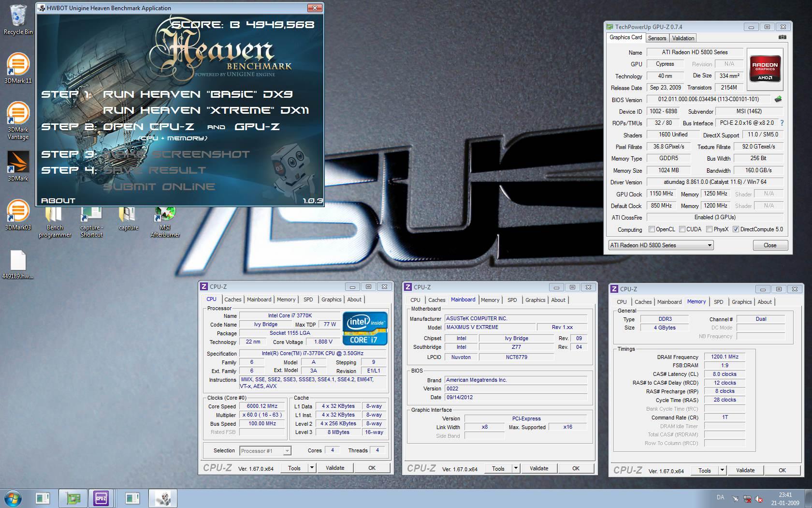Open the GPU-Z graphics card taskbar icon
The image size is (812, 508).
point(73,498)
